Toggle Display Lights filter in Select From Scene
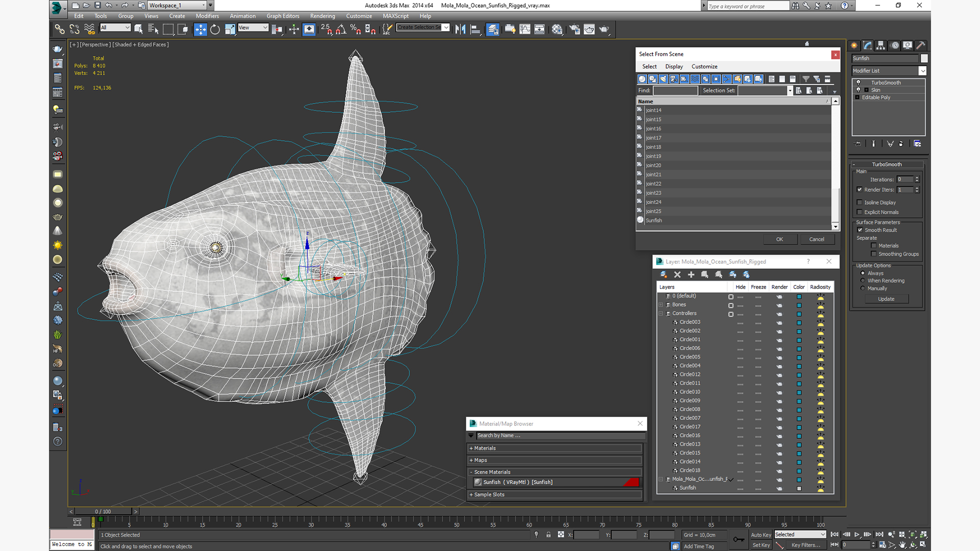 663,79
